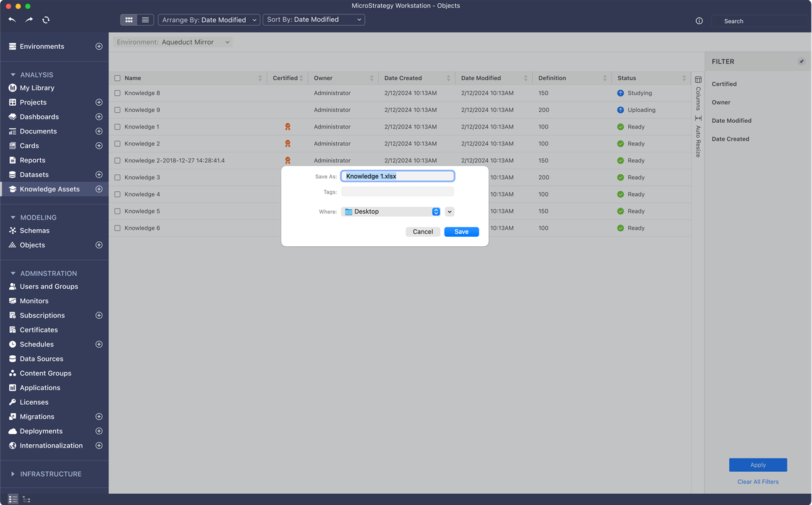Open Schemas in the sidebar
Screen dimensions: 812x505
pyautogui.click(x=34, y=231)
